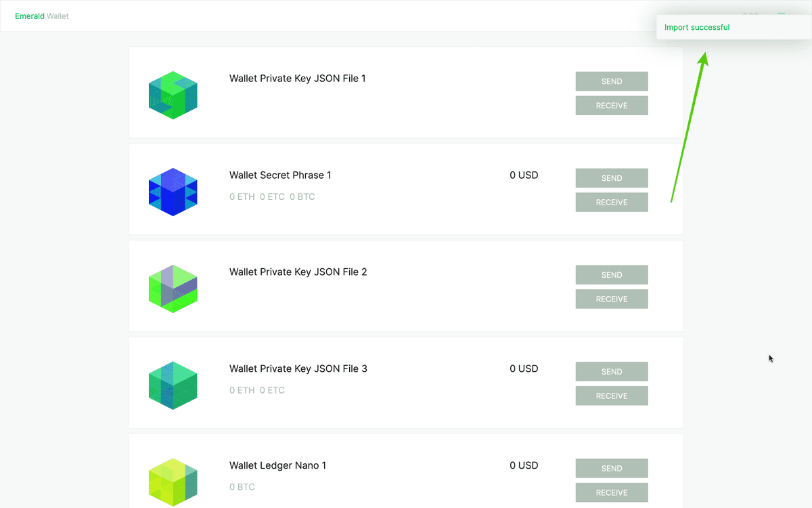Select the Wallet Private Key JSON File 3 name
812x508 pixels.
(x=298, y=369)
